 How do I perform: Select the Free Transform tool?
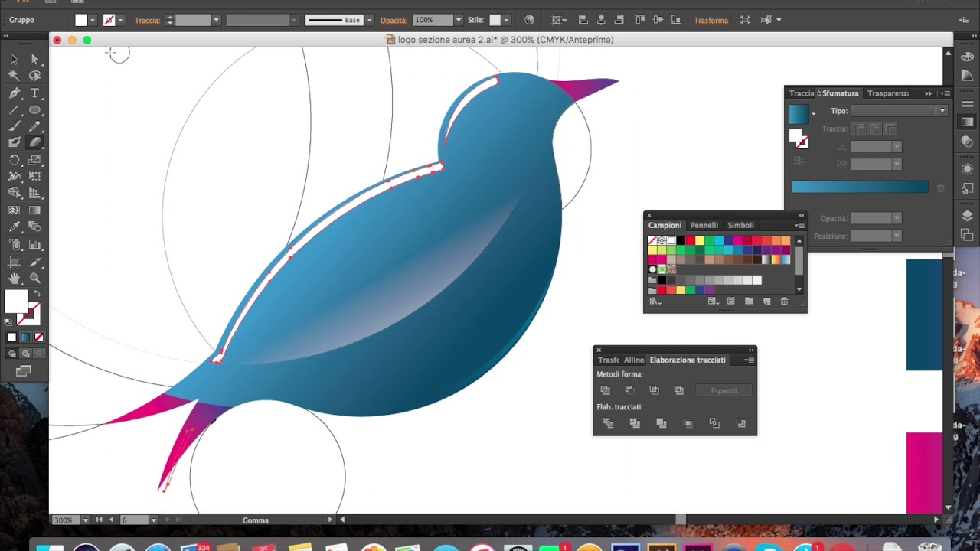click(34, 176)
